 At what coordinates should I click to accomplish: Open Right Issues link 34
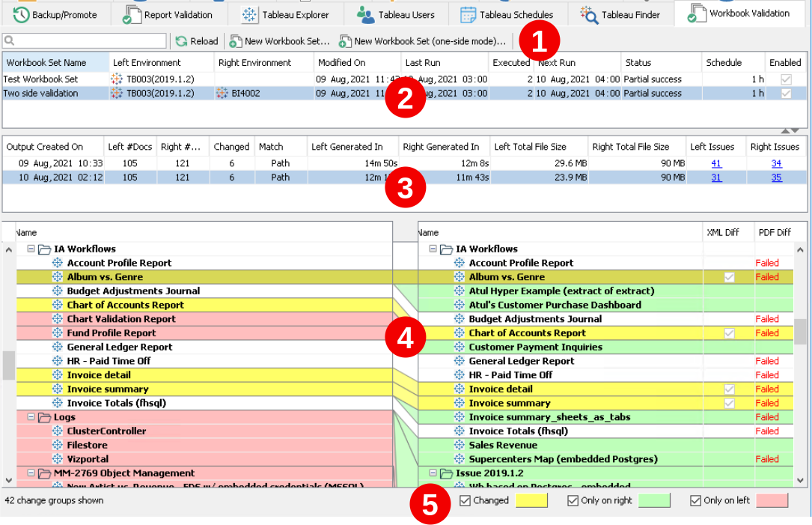776,163
